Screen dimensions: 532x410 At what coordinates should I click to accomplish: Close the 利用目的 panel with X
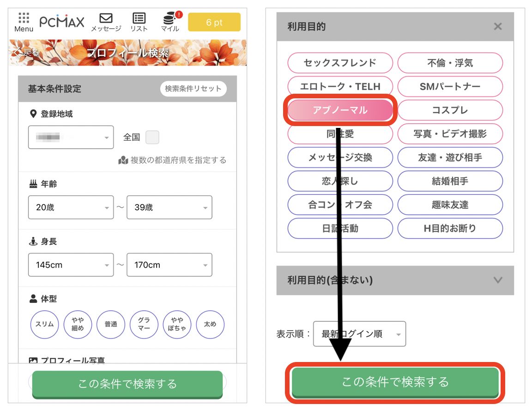pyautogui.click(x=497, y=27)
